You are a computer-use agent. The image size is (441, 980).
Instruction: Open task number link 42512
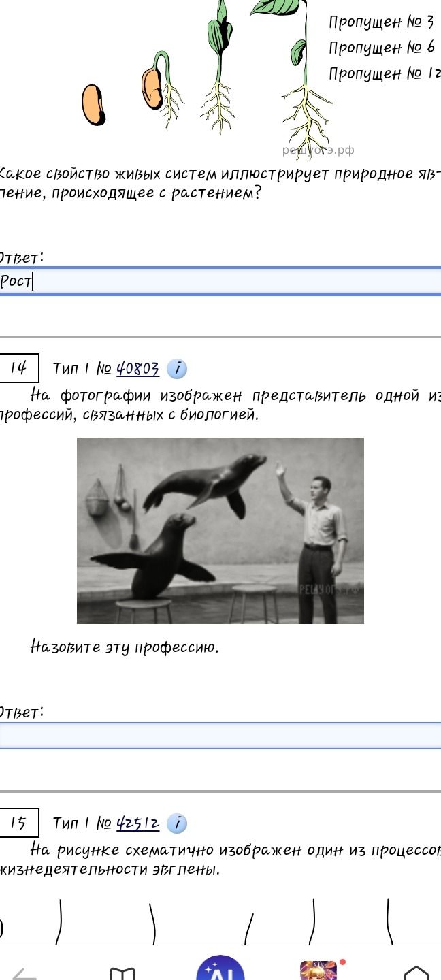pyautogui.click(x=138, y=823)
